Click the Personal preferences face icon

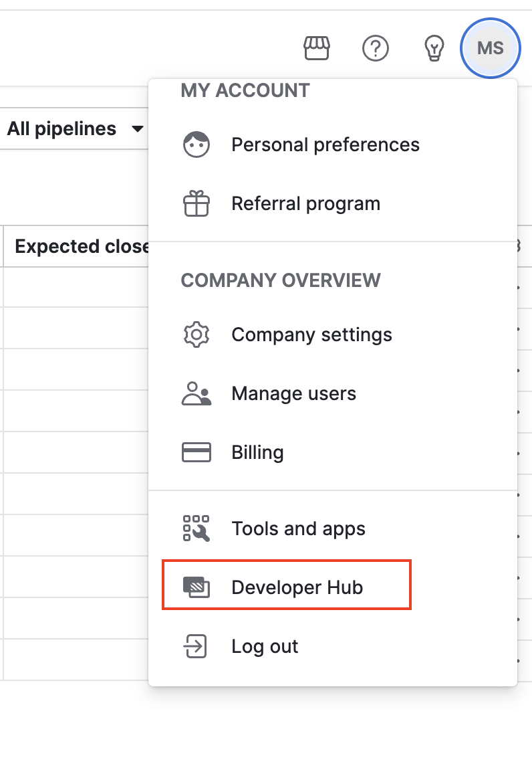point(196,144)
